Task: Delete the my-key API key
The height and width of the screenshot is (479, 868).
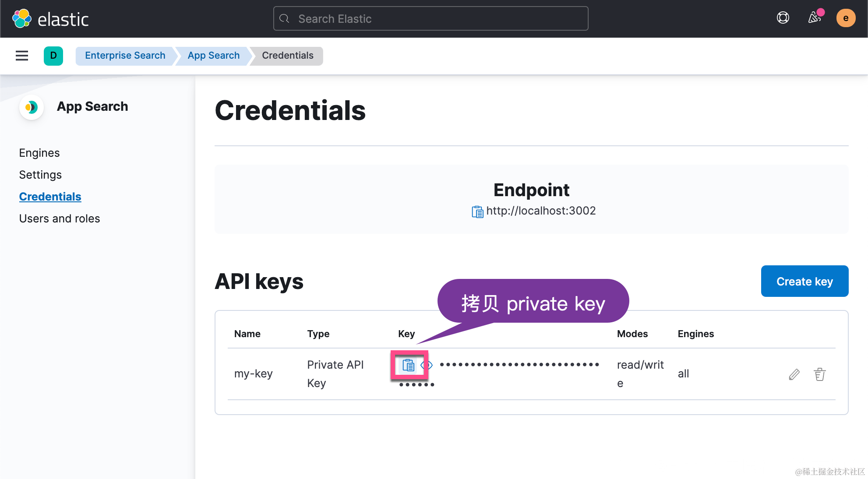Action: pyautogui.click(x=819, y=374)
